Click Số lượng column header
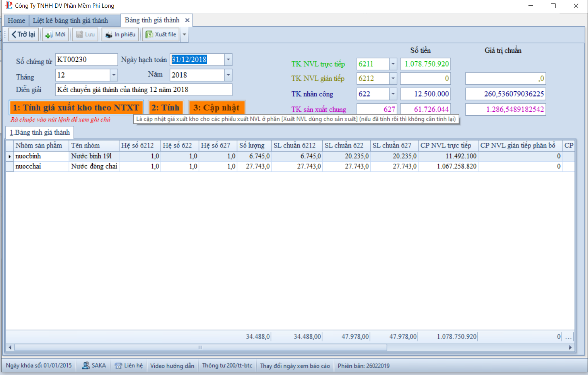 pyautogui.click(x=254, y=146)
